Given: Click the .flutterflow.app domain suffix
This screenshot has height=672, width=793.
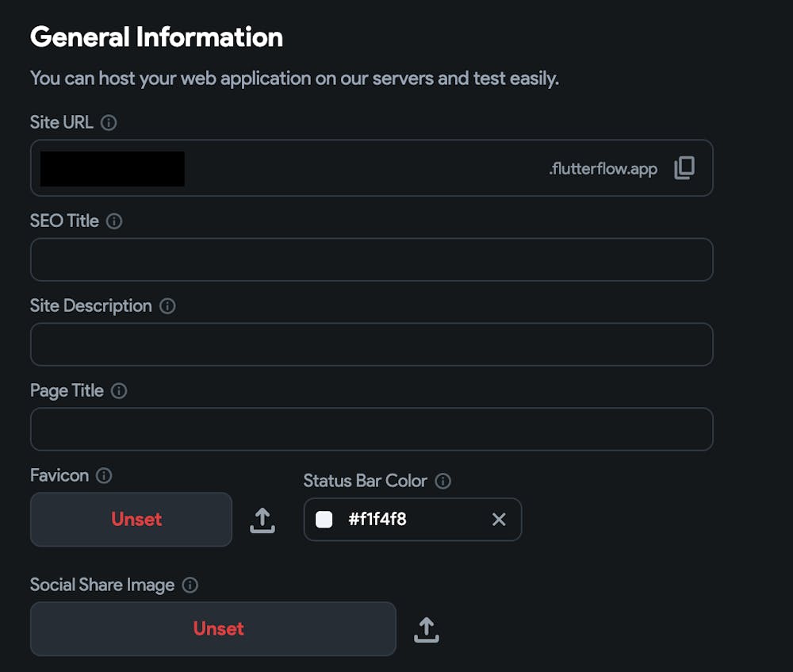Looking at the screenshot, I should 603,169.
